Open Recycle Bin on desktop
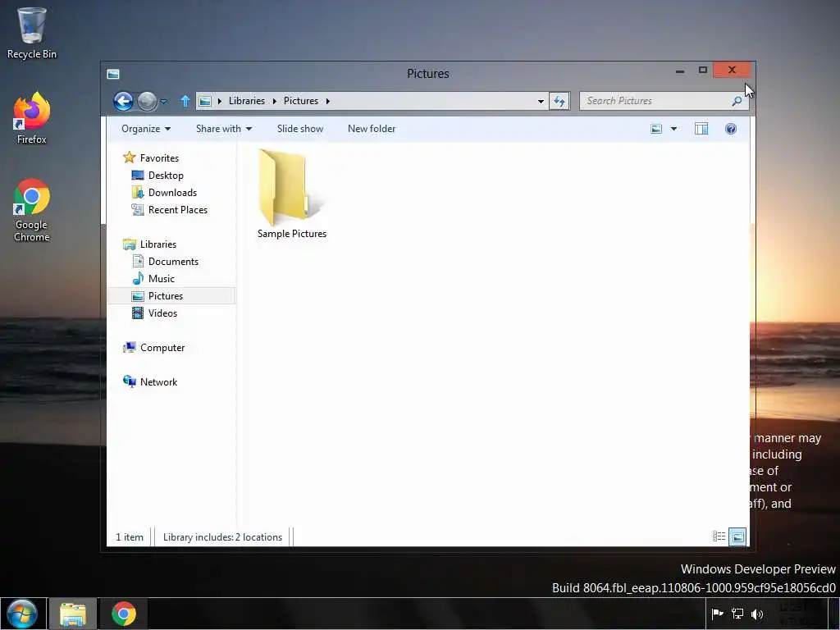 tap(32, 33)
